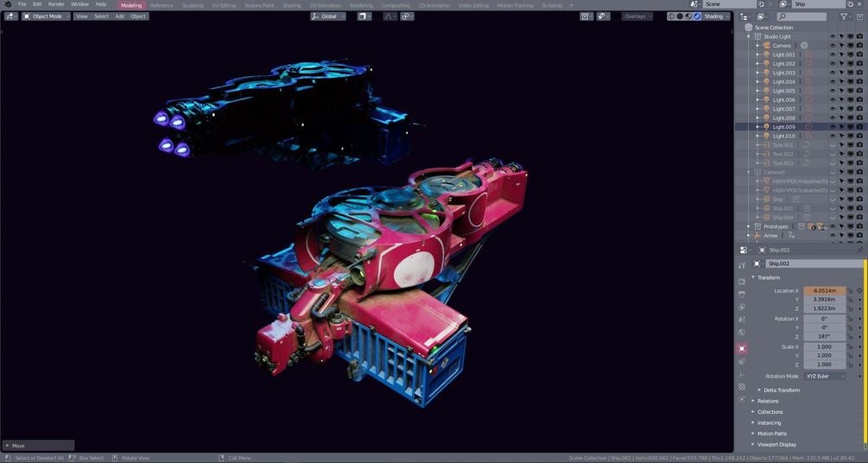Switch to the Modeling workspace tab
The width and height of the screenshot is (868, 463).
tap(131, 5)
